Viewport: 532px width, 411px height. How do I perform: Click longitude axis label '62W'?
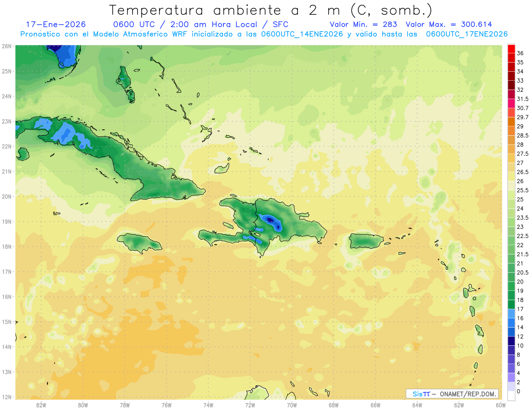(459, 405)
